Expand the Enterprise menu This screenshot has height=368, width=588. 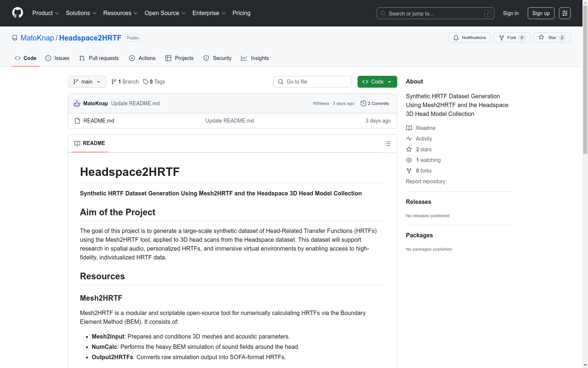209,13
